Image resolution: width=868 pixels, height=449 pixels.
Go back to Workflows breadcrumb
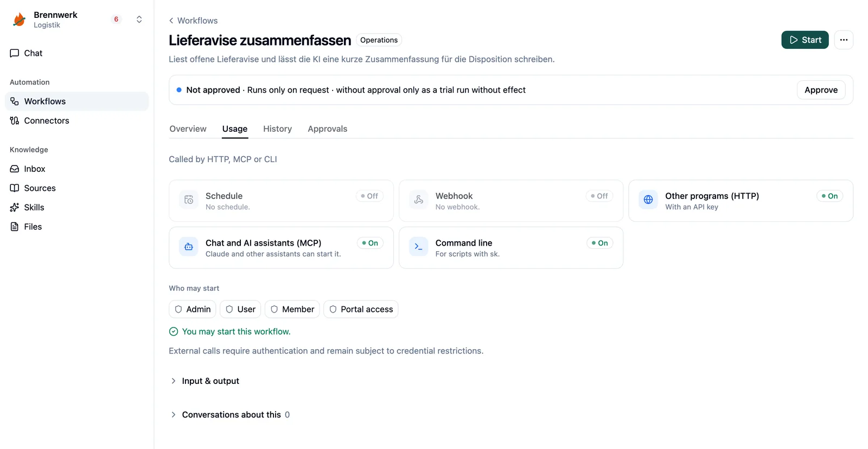pyautogui.click(x=193, y=21)
